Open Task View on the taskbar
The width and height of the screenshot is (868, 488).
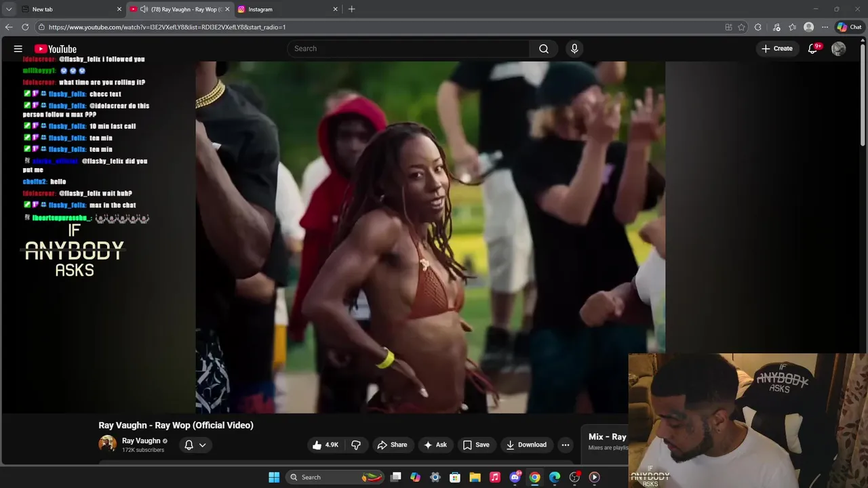(396, 477)
